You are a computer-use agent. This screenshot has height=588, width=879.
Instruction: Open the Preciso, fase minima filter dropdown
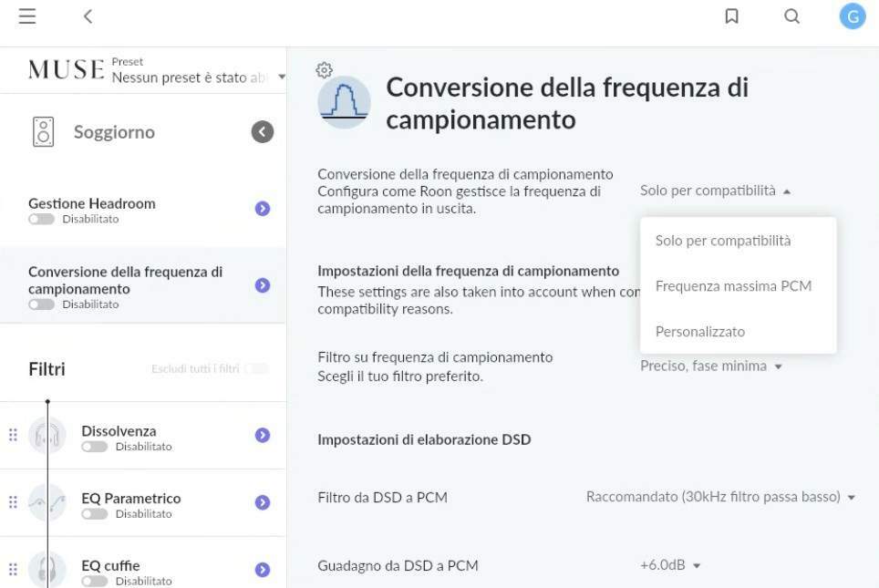711,366
